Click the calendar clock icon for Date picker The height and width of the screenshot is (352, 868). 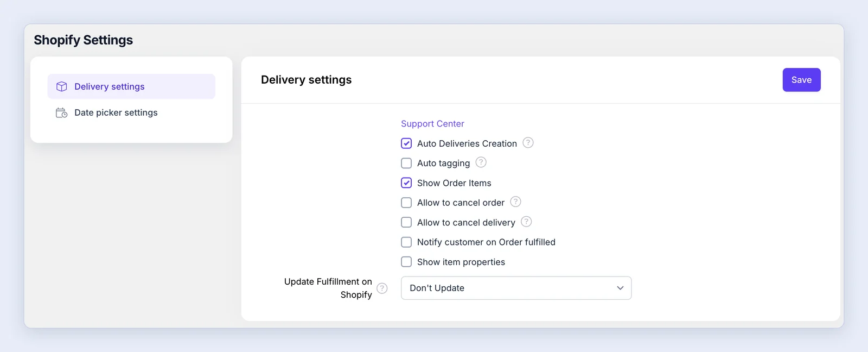(62, 112)
